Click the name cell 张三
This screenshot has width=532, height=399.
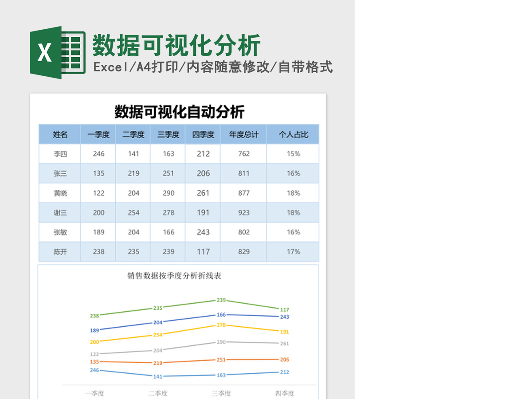(60, 173)
